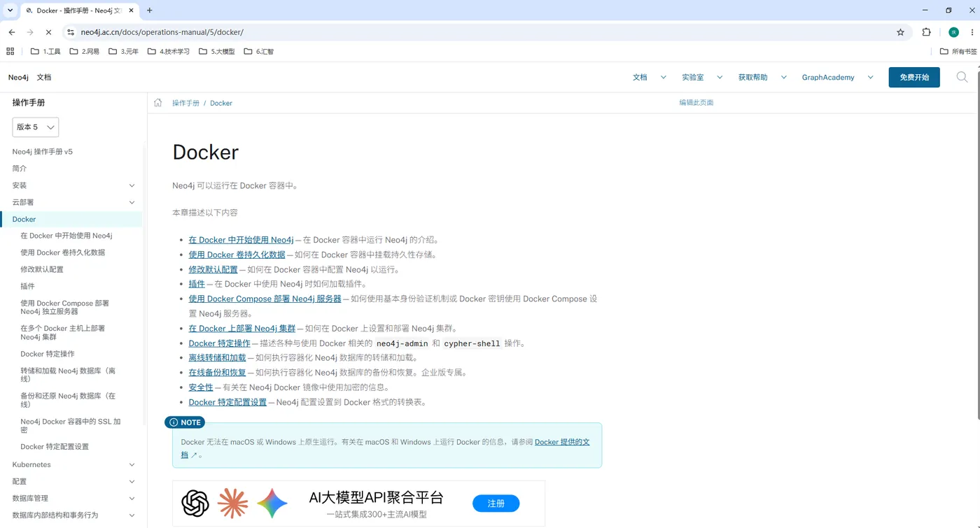Open Neo4j Docker 容器中的 SSL 加密 sidebar item

pyautogui.click(x=71, y=425)
